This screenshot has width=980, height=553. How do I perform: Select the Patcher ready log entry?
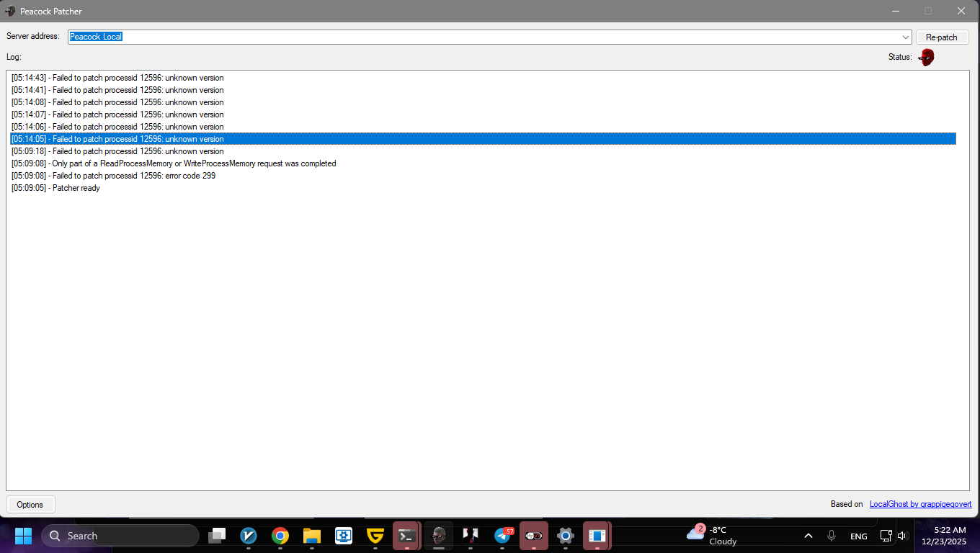coord(56,188)
